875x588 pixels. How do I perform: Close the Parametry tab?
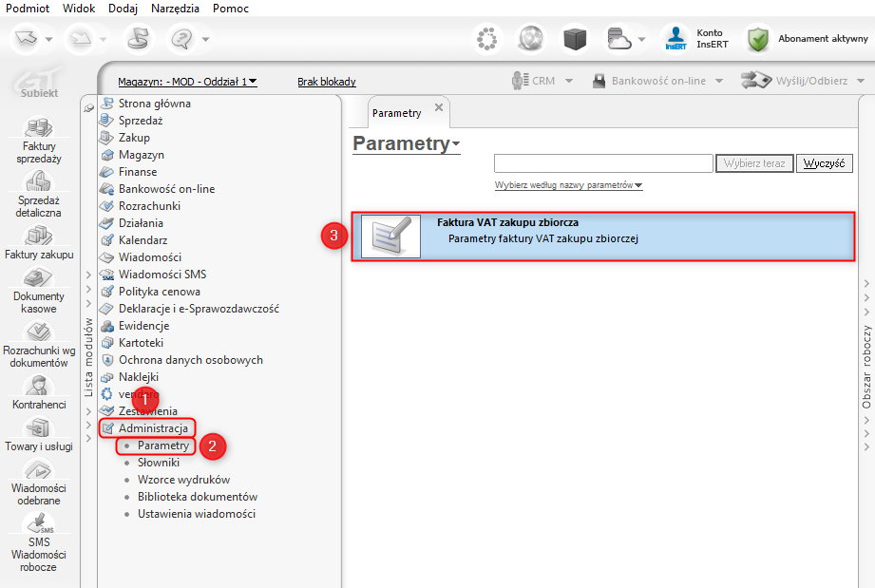pos(439,107)
